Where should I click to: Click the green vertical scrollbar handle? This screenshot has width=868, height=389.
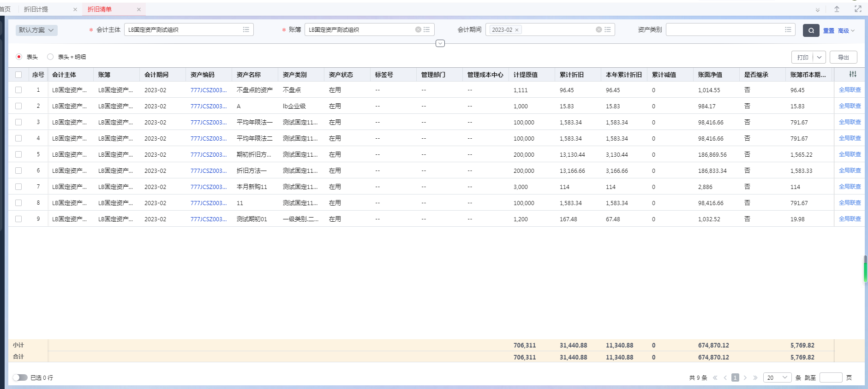click(x=866, y=269)
